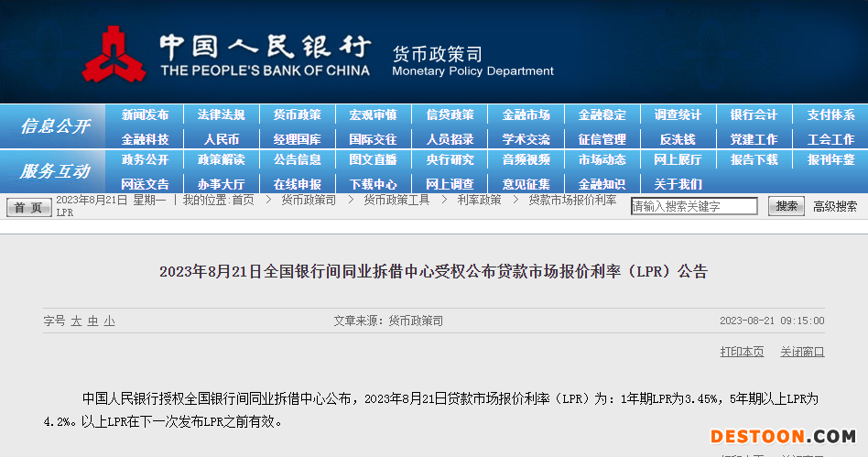
Task: Click 货币政策司 breadcrumb link
Action: pos(308,200)
